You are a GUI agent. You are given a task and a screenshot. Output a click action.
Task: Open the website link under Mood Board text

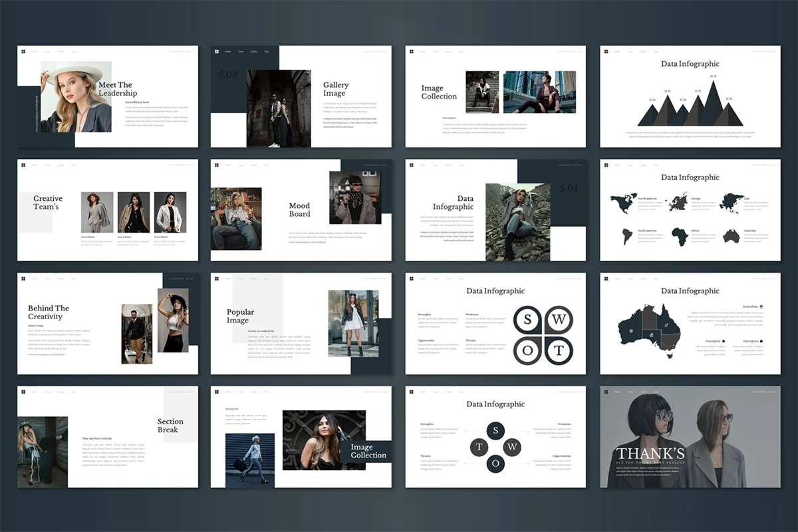coord(308,242)
